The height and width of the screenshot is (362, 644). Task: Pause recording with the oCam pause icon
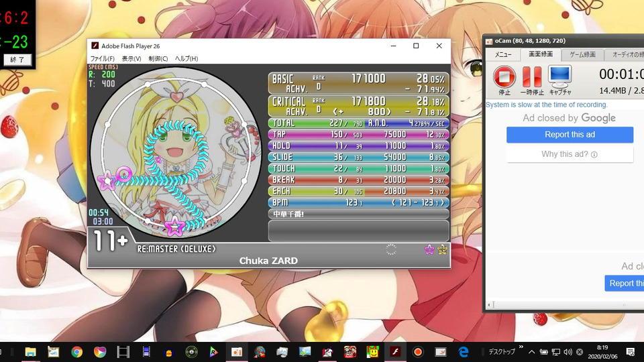(532, 76)
